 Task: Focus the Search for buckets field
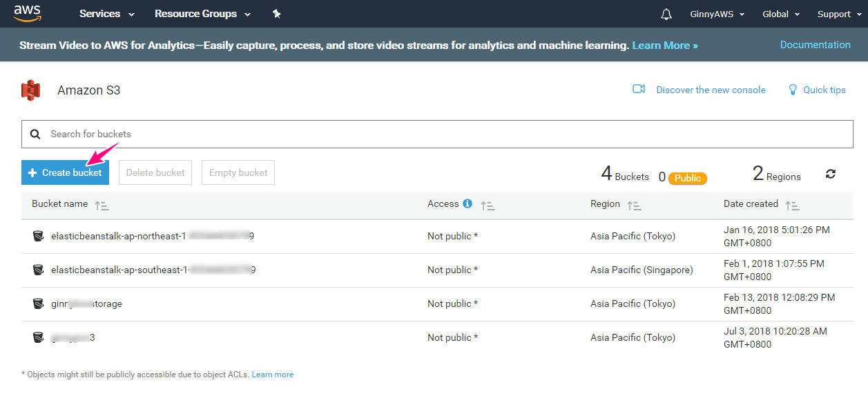438,134
